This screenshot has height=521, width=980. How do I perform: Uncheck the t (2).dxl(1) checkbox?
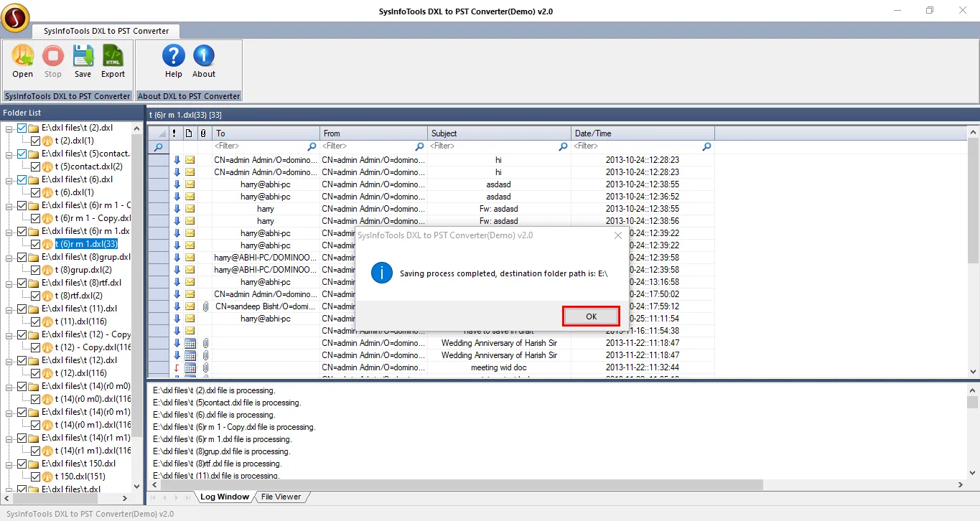(x=35, y=141)
